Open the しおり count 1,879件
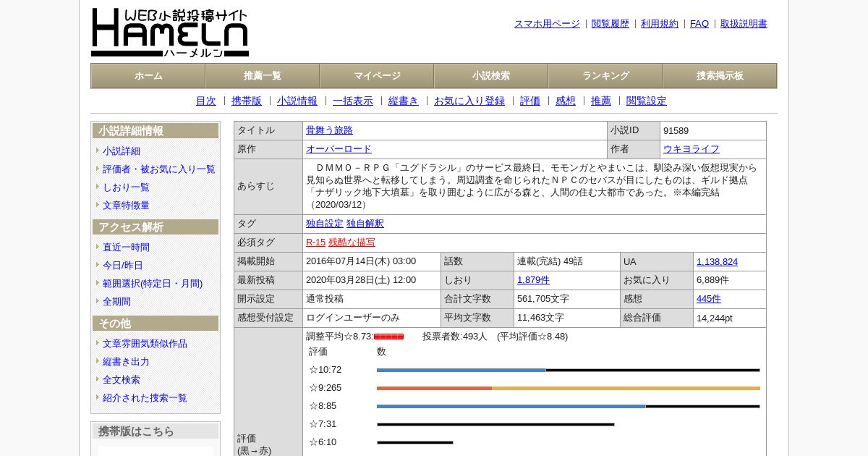 [533, 280]
